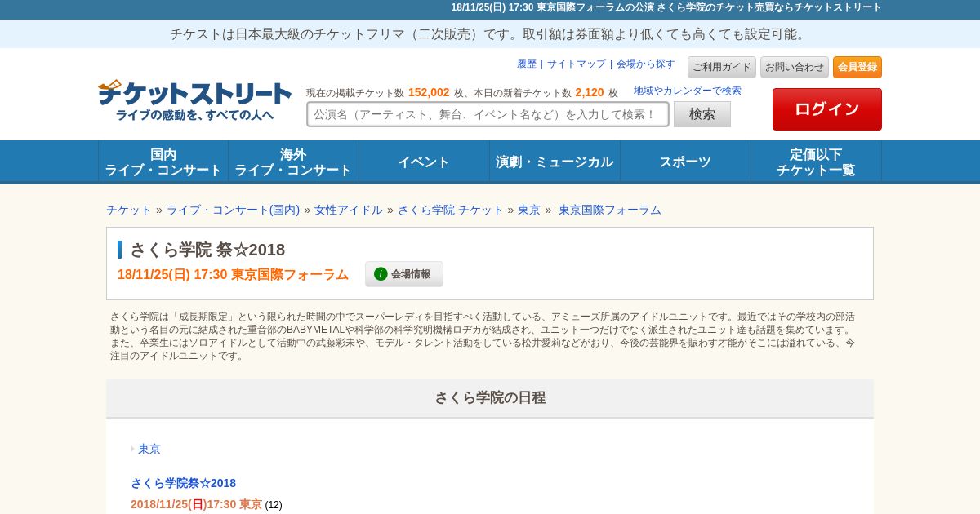Image resolution: width=980 pixels, height=514 pixels.
Task: Open the 国内ライブ・コンサート menu
Action: coord(163,162)
